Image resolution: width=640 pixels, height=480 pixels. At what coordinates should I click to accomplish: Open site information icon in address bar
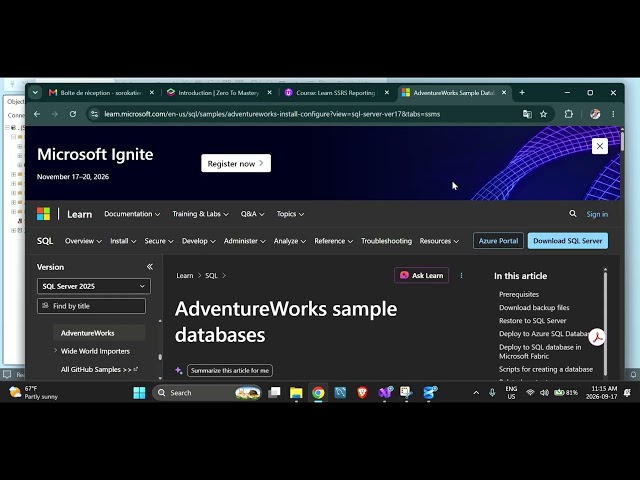point(94,114)
